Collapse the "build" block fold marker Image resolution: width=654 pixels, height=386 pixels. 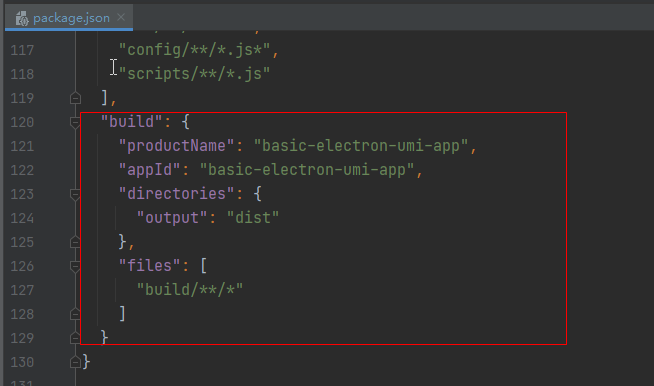coord(75,122)
